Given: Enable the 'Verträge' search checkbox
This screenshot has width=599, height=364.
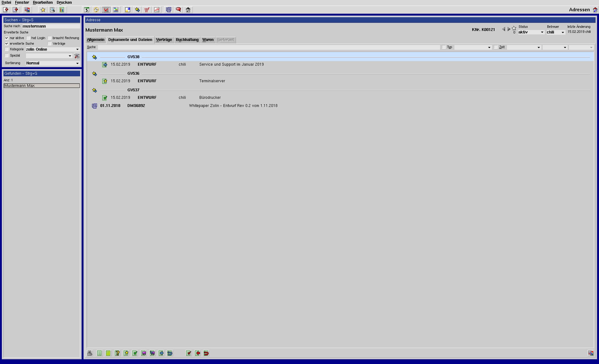Looking at the screenshot, I should pos(49,43).
